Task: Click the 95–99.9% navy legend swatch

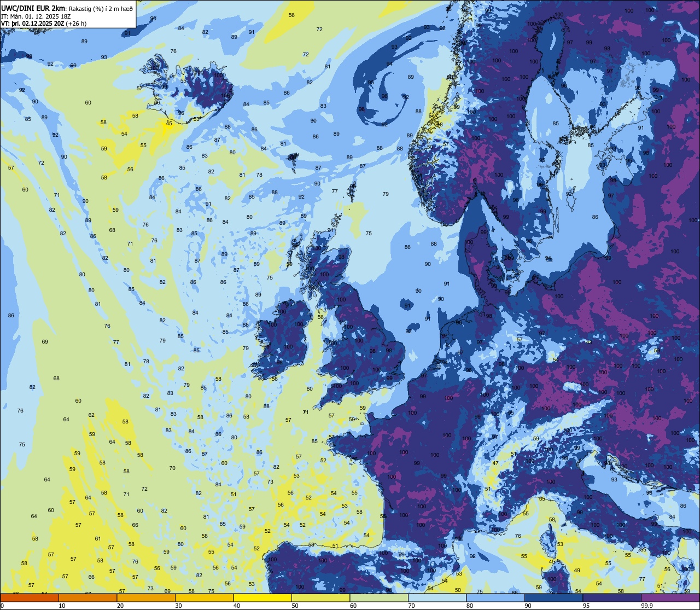Action: tap(612, 598)
